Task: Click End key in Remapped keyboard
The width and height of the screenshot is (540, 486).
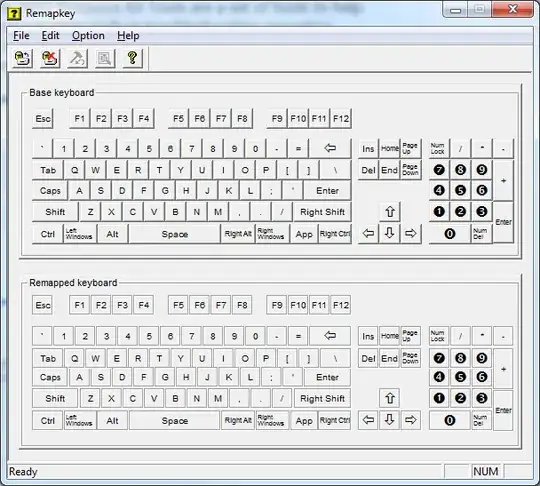Action: 390,358
